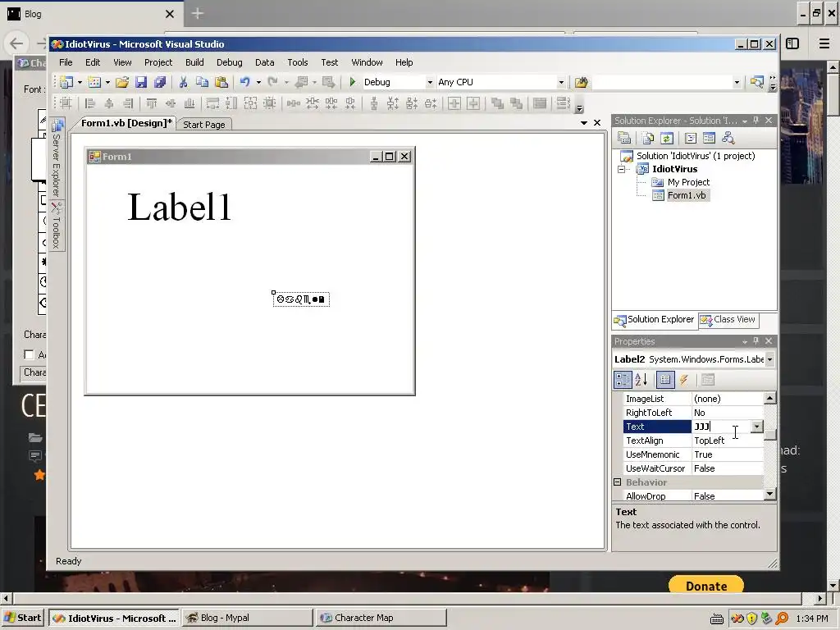Click Solution Explorer Properties icon
This screenshot has width=840, height=630.
point(624,138)
